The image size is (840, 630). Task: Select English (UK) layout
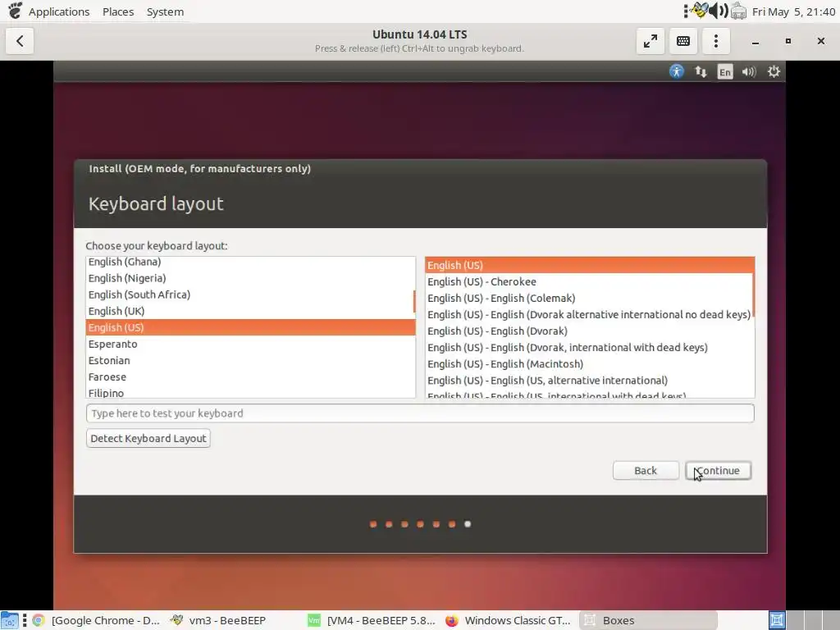tap(250, 311)
